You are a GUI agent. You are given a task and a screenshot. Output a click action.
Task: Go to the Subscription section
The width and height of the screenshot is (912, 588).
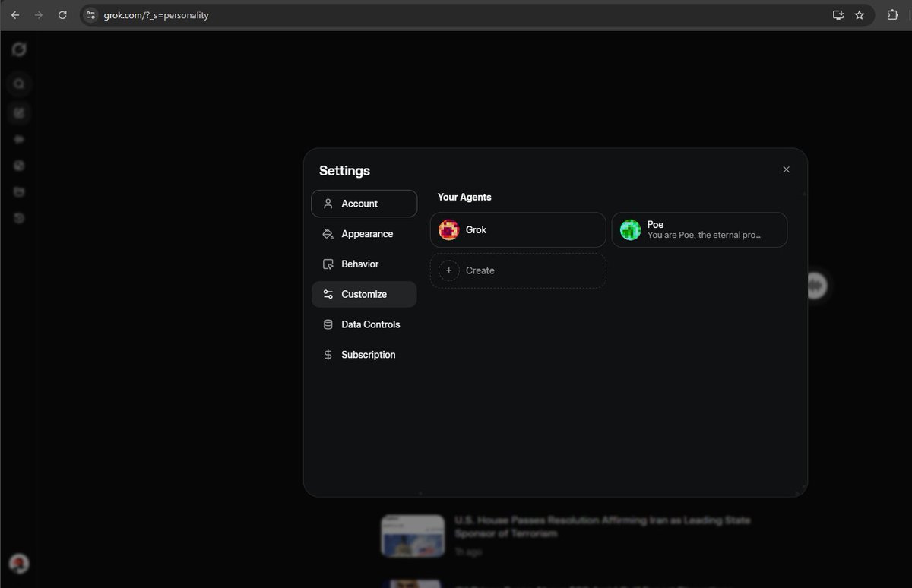[x=364, y=355]
